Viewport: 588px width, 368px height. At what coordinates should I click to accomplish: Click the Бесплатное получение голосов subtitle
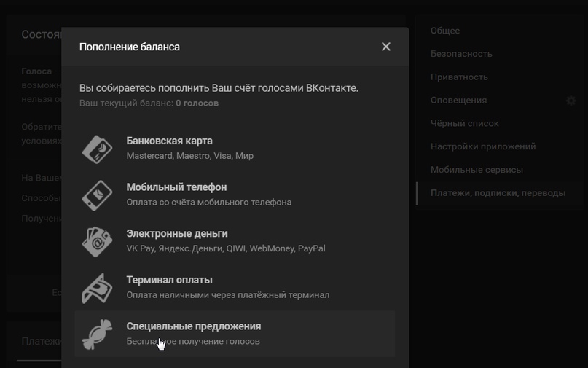(x=193, y=341)
